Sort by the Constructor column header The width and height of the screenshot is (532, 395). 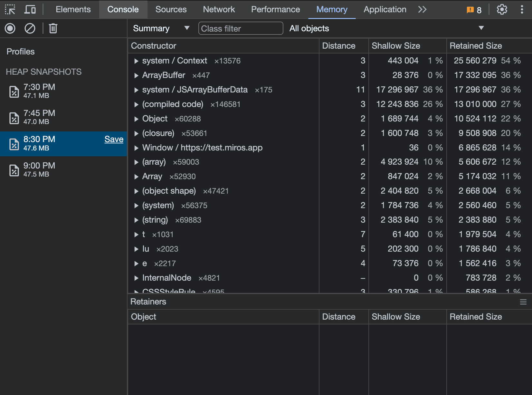point(223,46)
